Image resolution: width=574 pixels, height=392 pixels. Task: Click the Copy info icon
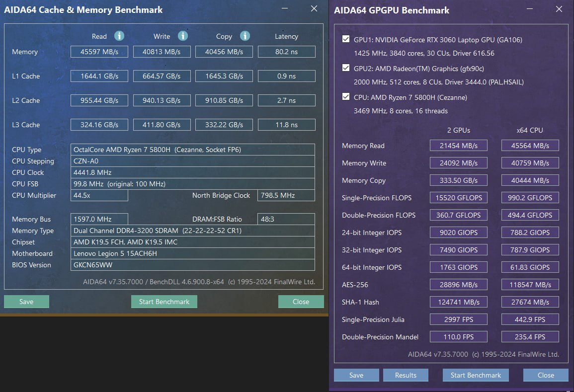coord(245,36)
